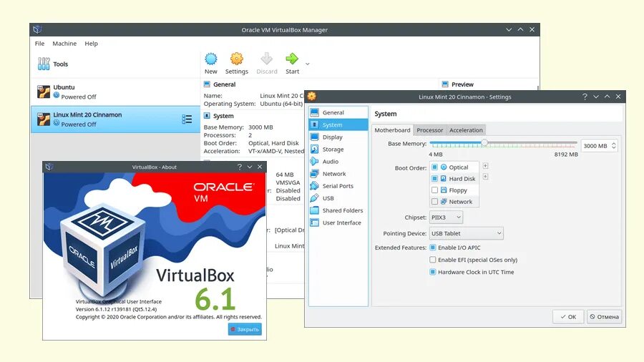This screenshot has width=644, height=362.
Task: Select the Ubuntu machine icon
Action: coord(44,92)
